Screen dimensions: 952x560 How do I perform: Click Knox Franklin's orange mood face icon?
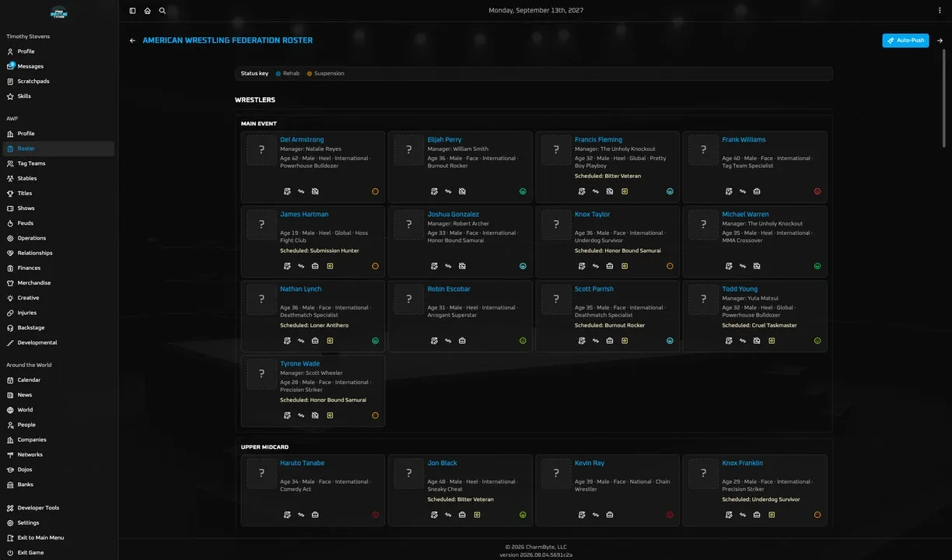click(817, 515)
